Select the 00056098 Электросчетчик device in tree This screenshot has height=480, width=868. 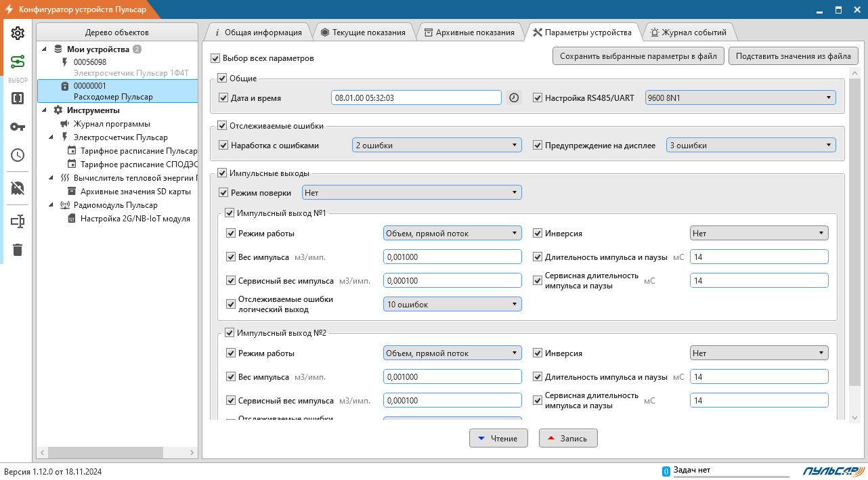[117, 68]
